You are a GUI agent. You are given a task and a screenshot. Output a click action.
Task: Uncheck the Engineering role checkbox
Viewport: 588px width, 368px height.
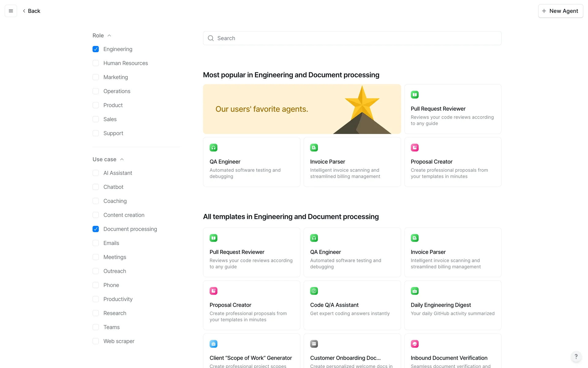[x=96, y=49]
